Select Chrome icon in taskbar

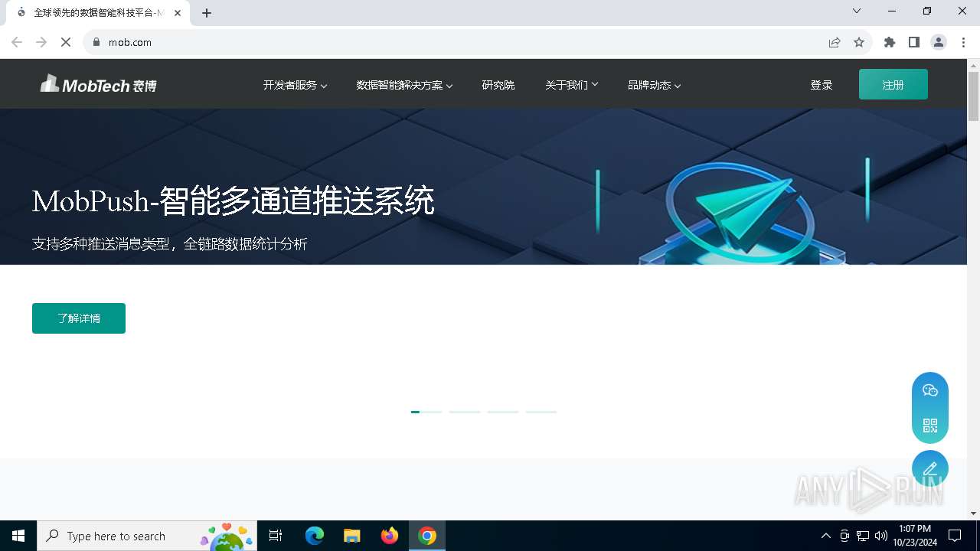[x=427, y=536]
